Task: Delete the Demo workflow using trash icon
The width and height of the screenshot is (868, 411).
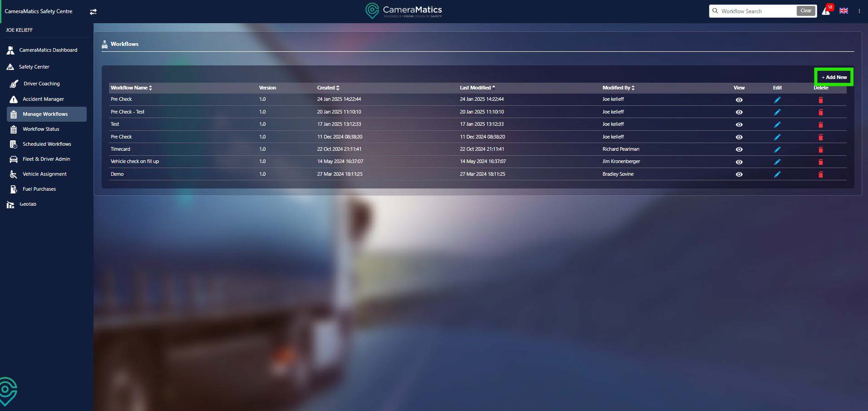Action: [820, 174]
